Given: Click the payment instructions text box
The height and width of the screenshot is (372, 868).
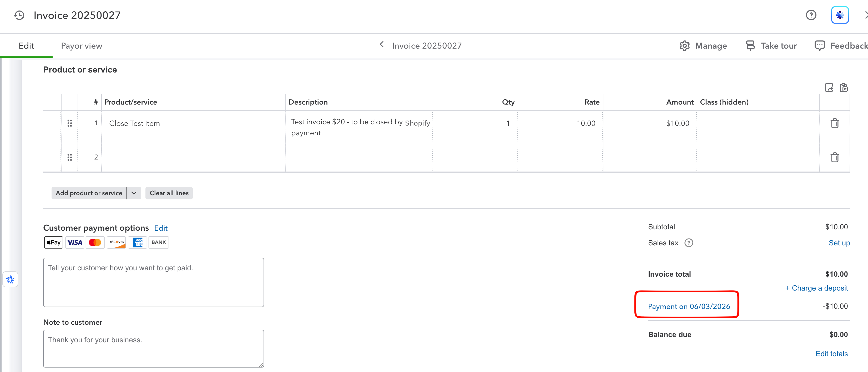Looking at the screenshot, I should tap(153, 282).
